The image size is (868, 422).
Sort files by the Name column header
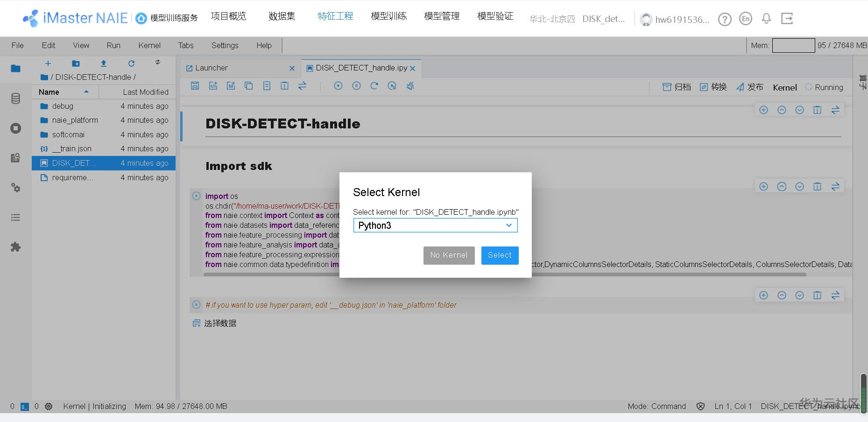[65, 92]
